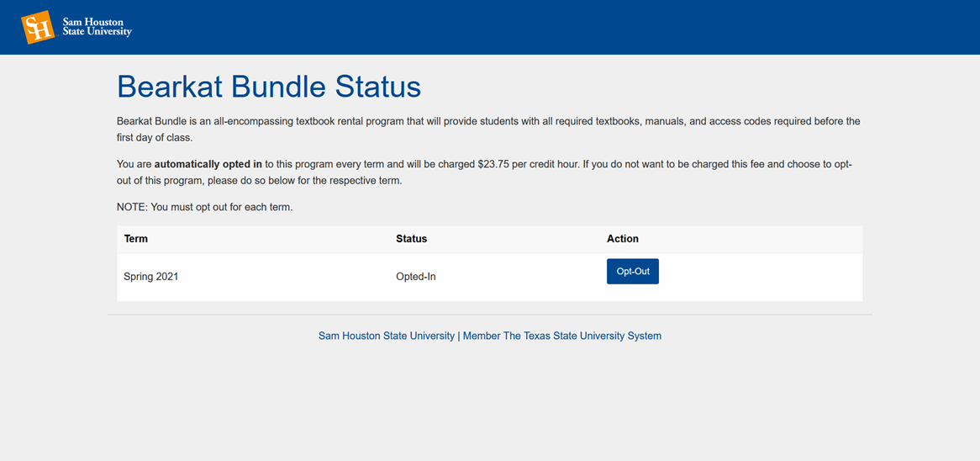This screenshot has height=461, width=980.
Task: Click the NOTE about opting out each term
Action: [x=204, y=207]
